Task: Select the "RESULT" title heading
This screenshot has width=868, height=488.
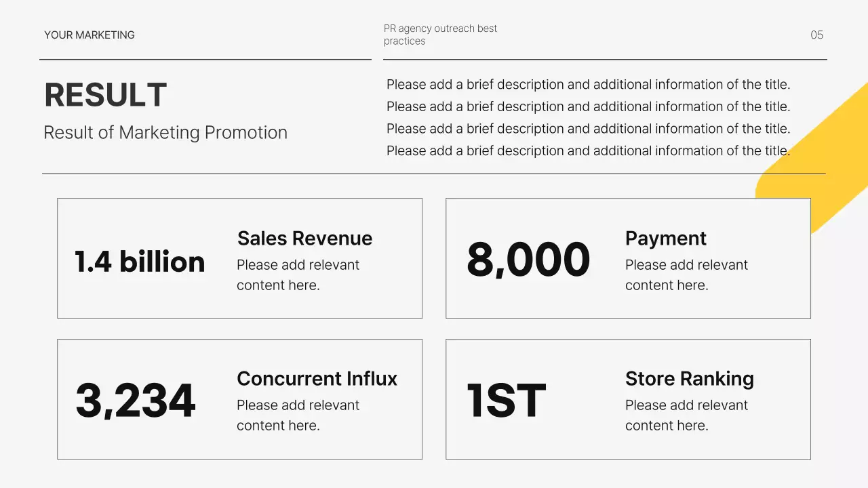Action: [105, 95]
